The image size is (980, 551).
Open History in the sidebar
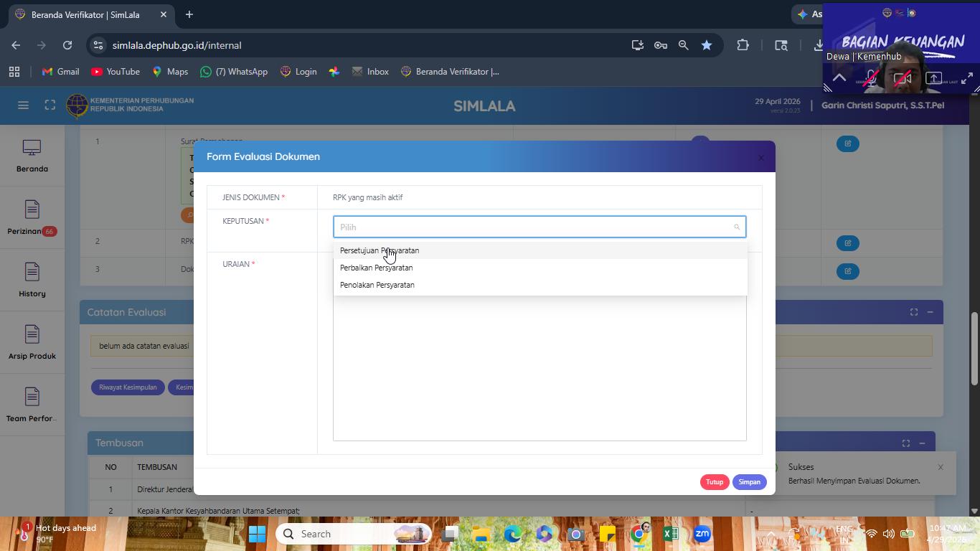coord(32,281)
